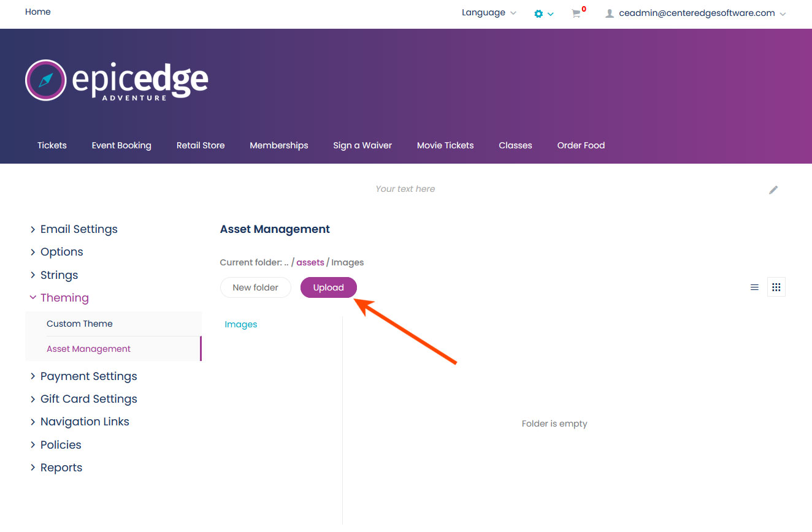Go to Memberships page
The height and width of the screenshot is (532, 812).
(x=279, y=145)
